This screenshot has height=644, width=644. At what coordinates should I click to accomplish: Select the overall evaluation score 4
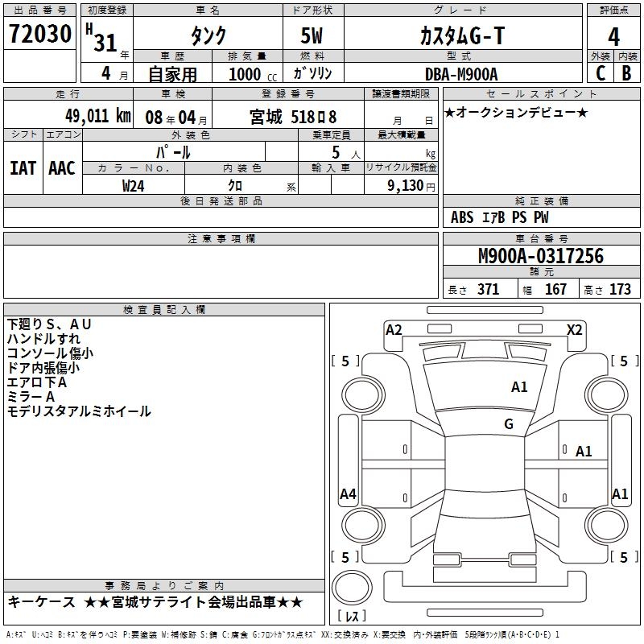[613, 36]
